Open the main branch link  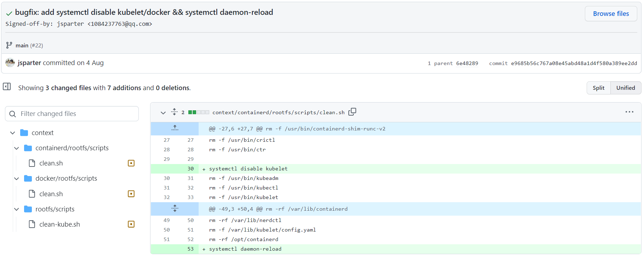22,45
